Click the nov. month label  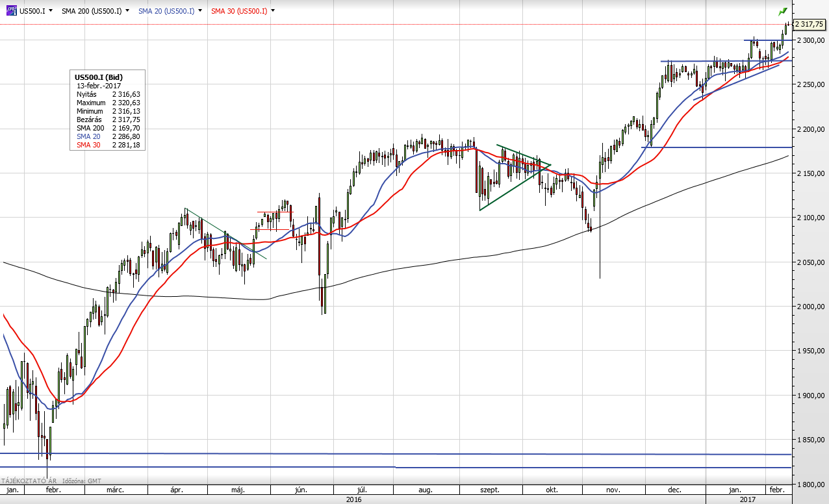click(x=613, y=490)
